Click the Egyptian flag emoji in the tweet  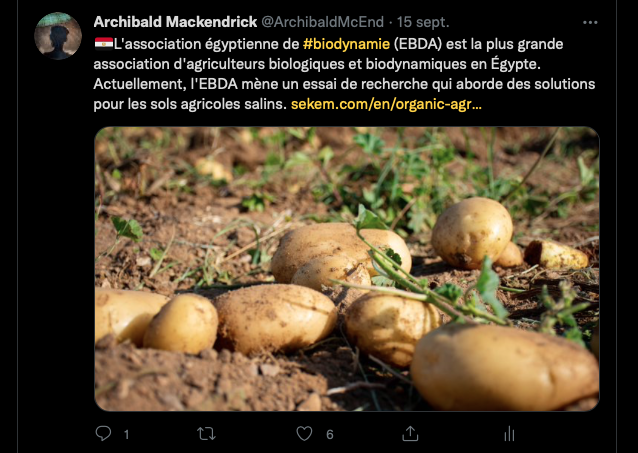[x=104, y=44]
